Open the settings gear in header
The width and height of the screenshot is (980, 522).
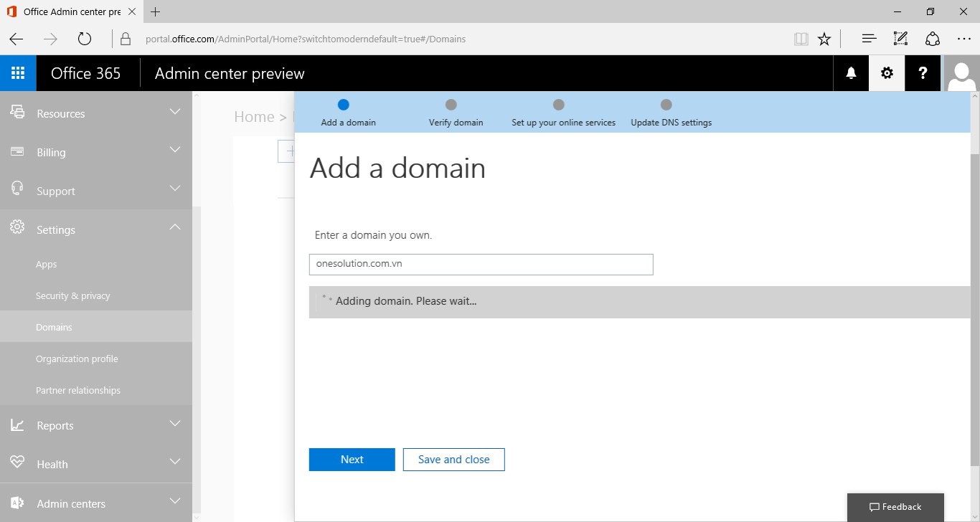887,73
